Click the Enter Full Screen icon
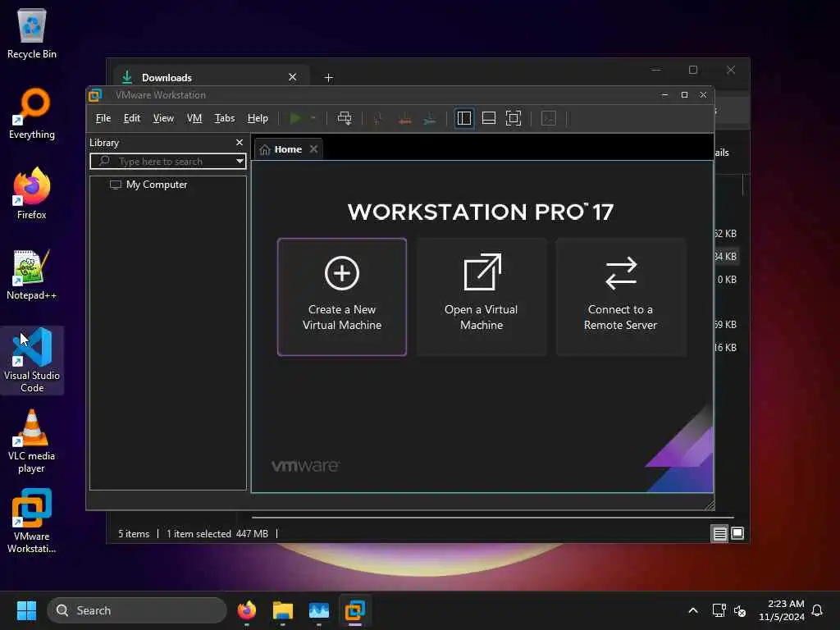 tap(514, 118)
